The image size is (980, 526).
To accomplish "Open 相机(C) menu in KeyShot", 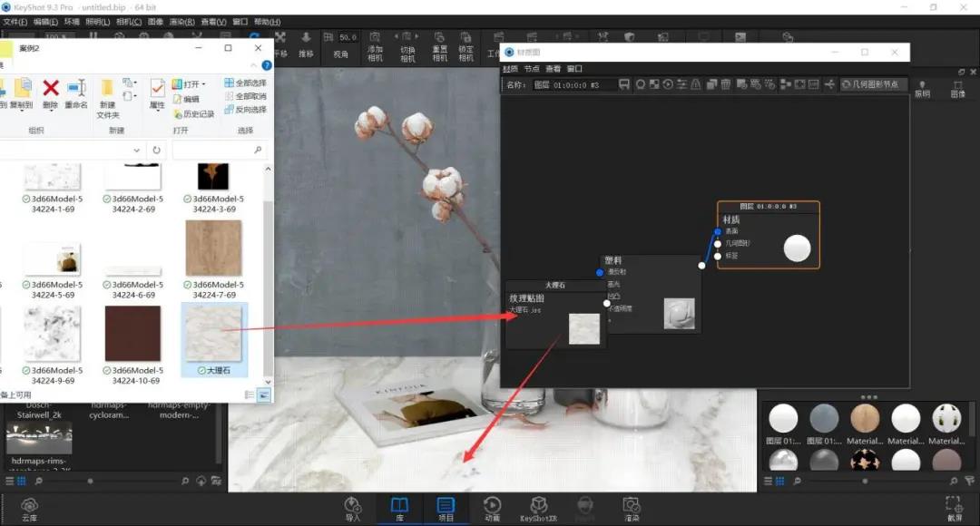I will [129, 22].
